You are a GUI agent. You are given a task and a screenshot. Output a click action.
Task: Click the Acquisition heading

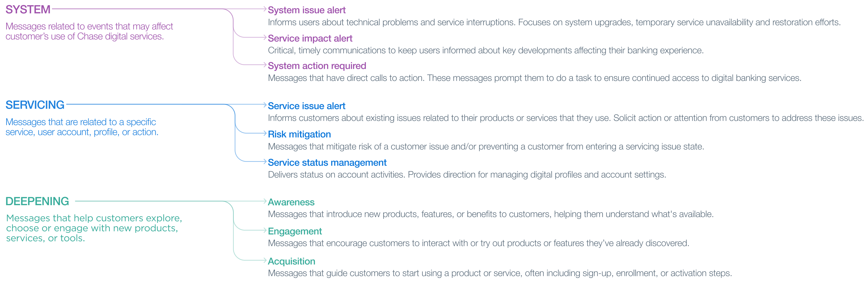(x=291, y=261)
